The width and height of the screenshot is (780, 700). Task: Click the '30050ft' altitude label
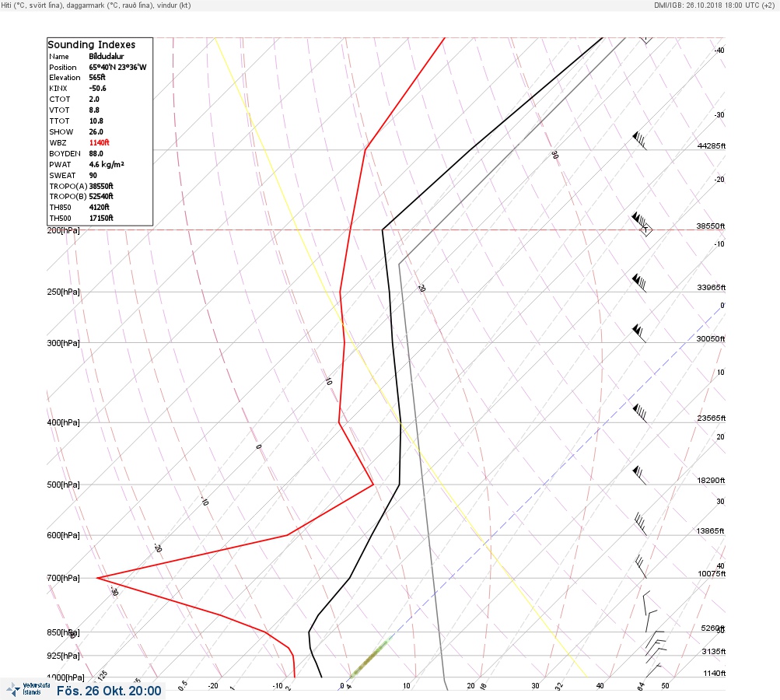pos(710,339)
